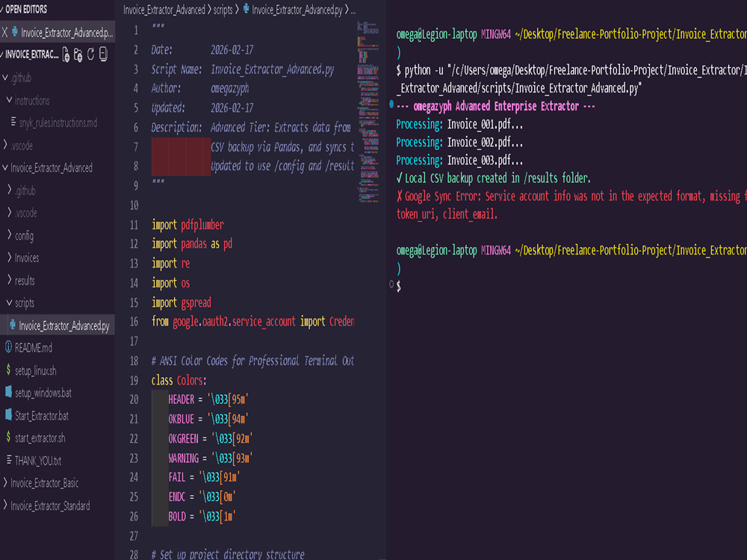The image size is (747, 560).
Task: Click the New File icon in explorer header
Action: coord(66,55)
